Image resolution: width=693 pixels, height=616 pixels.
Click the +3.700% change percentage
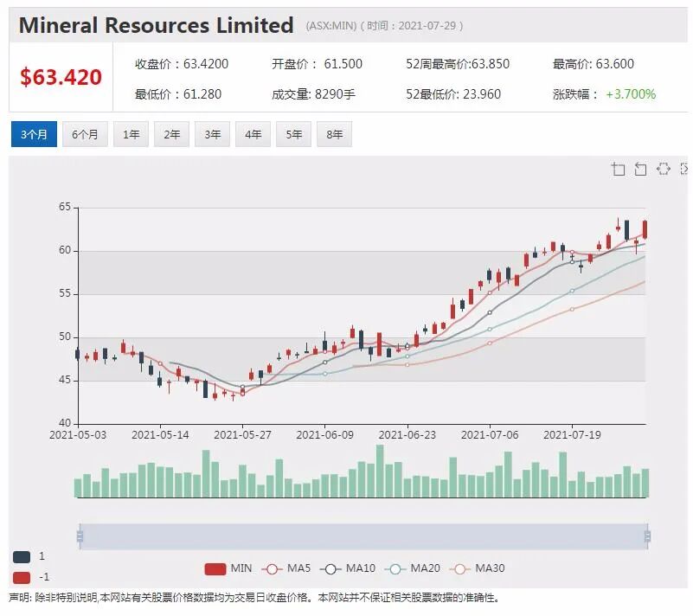coord(631,94)
